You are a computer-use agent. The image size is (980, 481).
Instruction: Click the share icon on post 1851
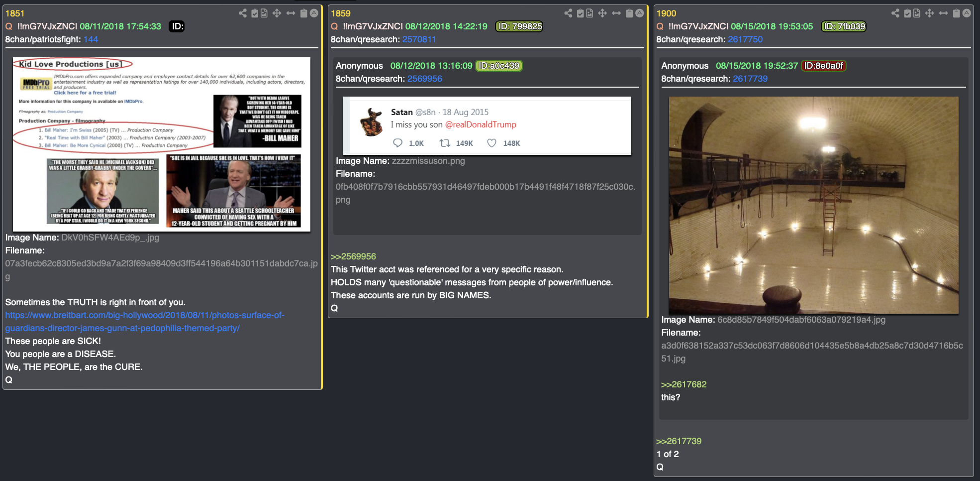point(242,13)
